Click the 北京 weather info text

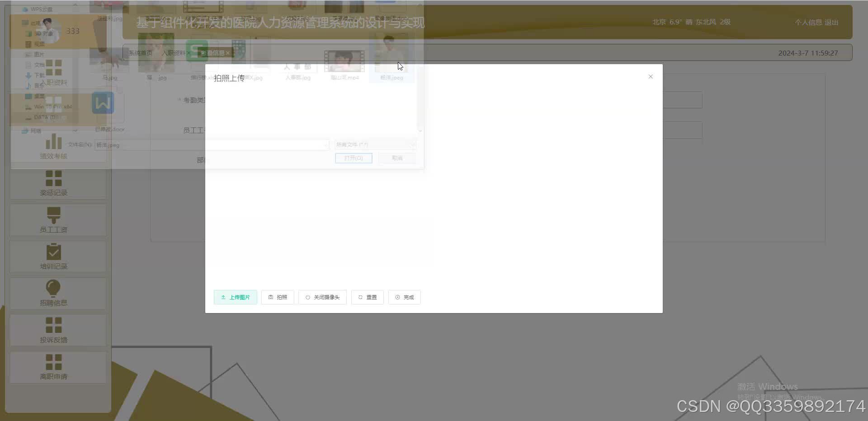pyautogui.click(x=691, y=22)
